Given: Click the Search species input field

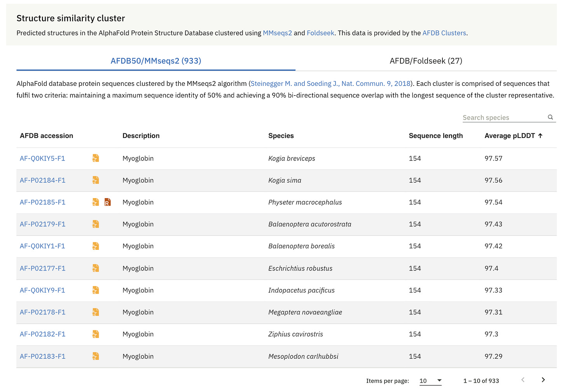Looking at the screenshot, I should (x=503, y=118).
